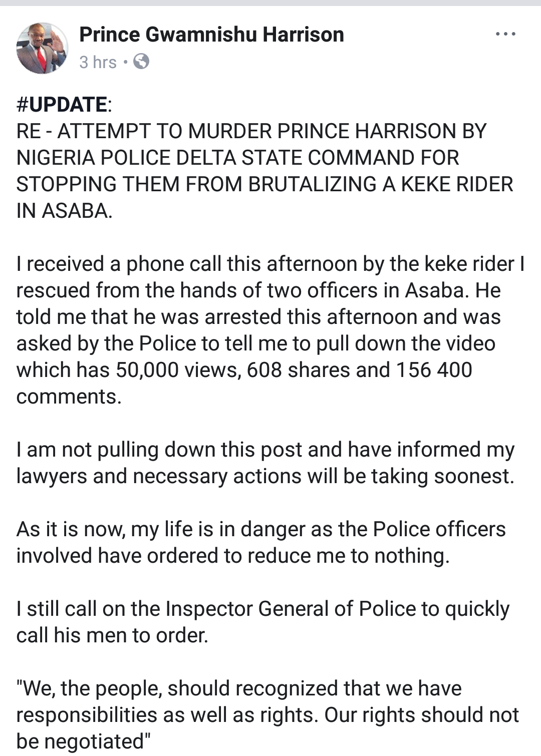The image size is (541, 756).
Task: Click the line mentioning 50,000 views, 608 shares
Action: [x=244, y=370]
